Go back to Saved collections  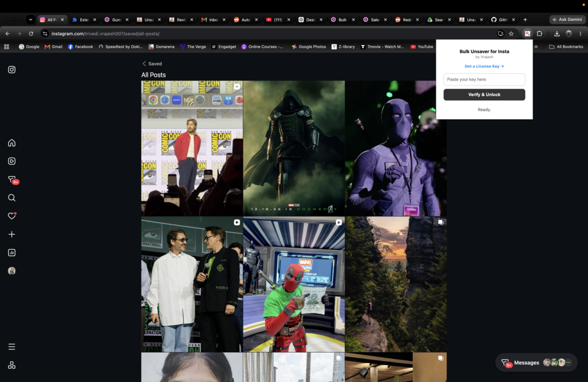(152, 64)
